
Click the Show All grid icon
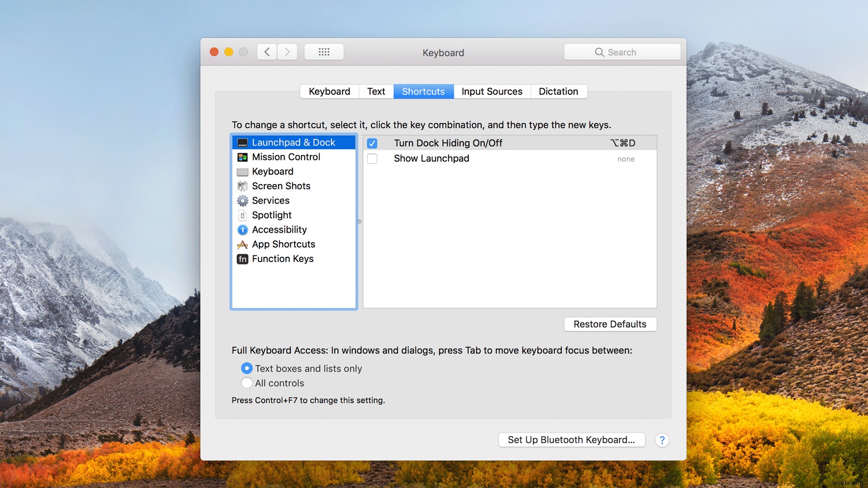tap(324, 52)
